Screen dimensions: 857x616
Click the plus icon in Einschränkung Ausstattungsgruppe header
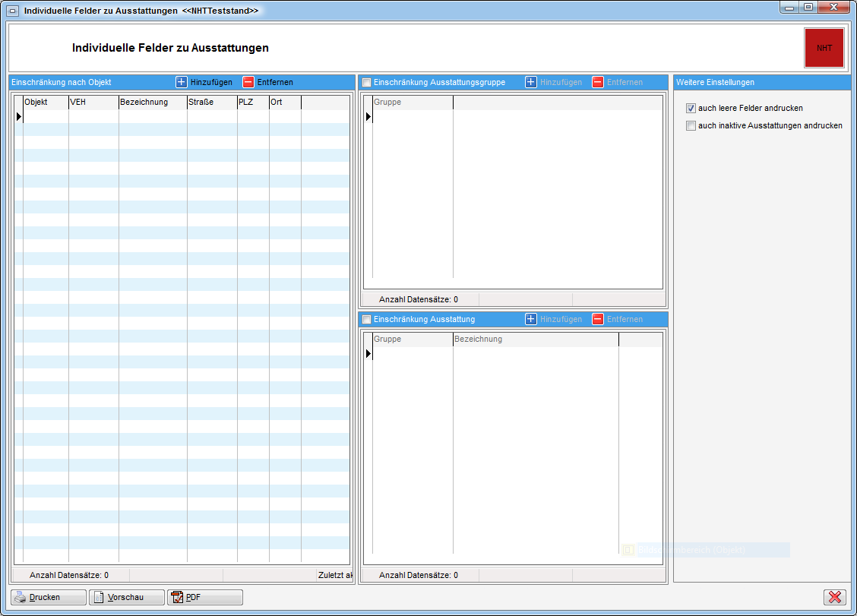point(531,82)
